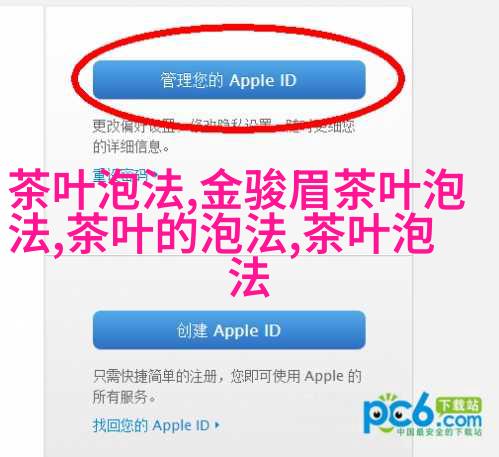499x457 pixels.
Task: Click the pink 茶叶泡法,金骏眉 headline
Action: click(237, 189)
